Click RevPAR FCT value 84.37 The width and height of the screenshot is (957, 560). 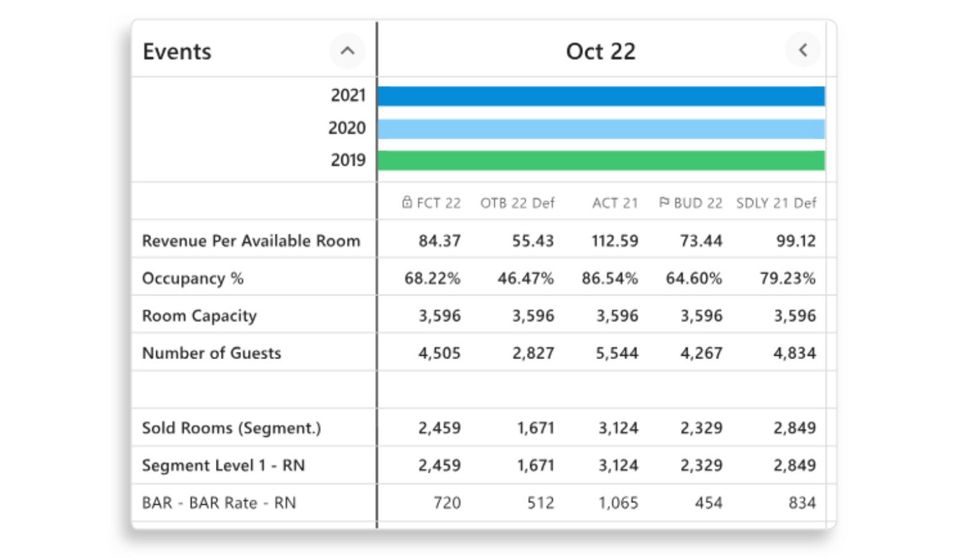[x=440, y=241]
